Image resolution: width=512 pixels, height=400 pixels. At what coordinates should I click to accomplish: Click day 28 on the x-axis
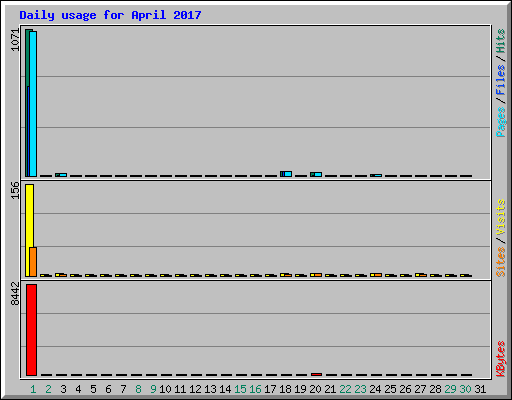pos(435,389)
